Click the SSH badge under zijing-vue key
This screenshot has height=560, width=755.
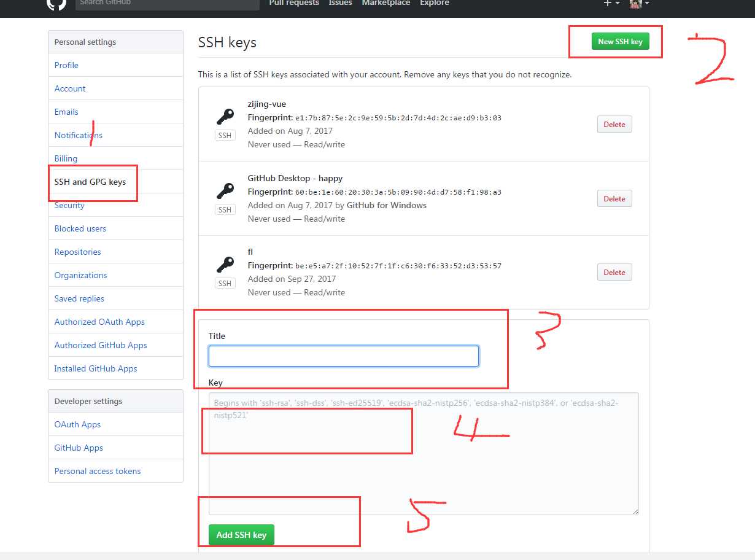[x=225, y=136]
